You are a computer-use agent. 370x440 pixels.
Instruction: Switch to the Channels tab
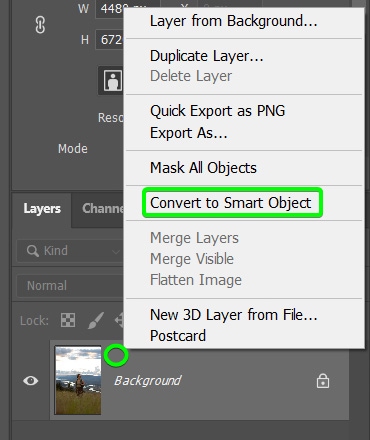tap(103, 209)
